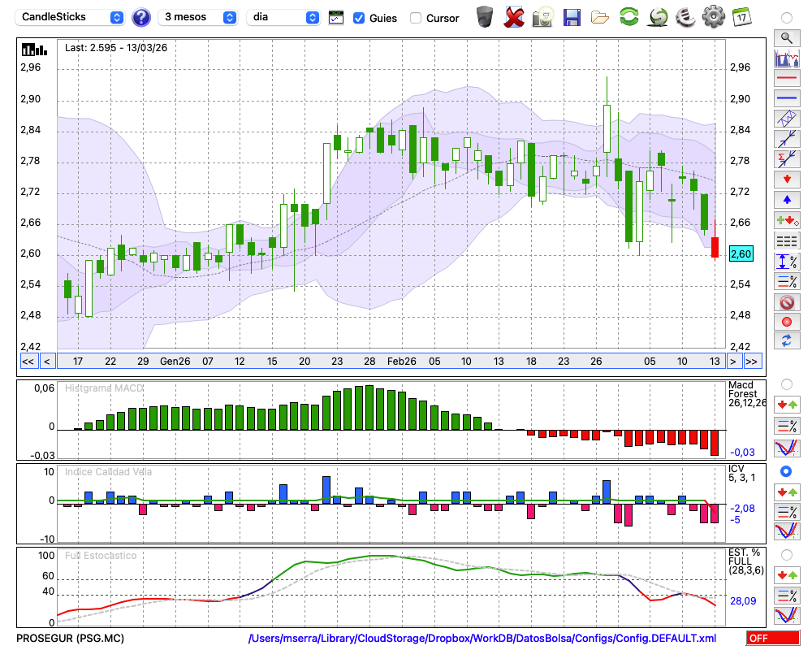Step back with the '<' button
Screen dimensions: 812x650
click(x=46, y=362)
